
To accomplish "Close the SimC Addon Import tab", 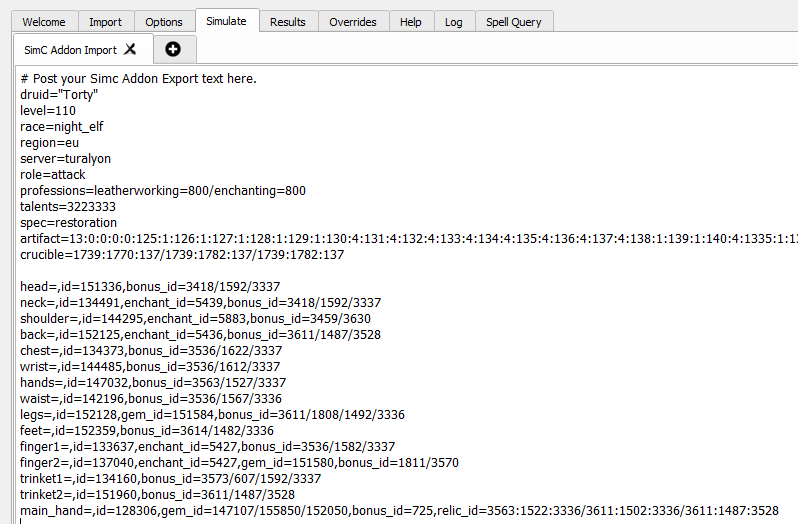I will point(130,49).
